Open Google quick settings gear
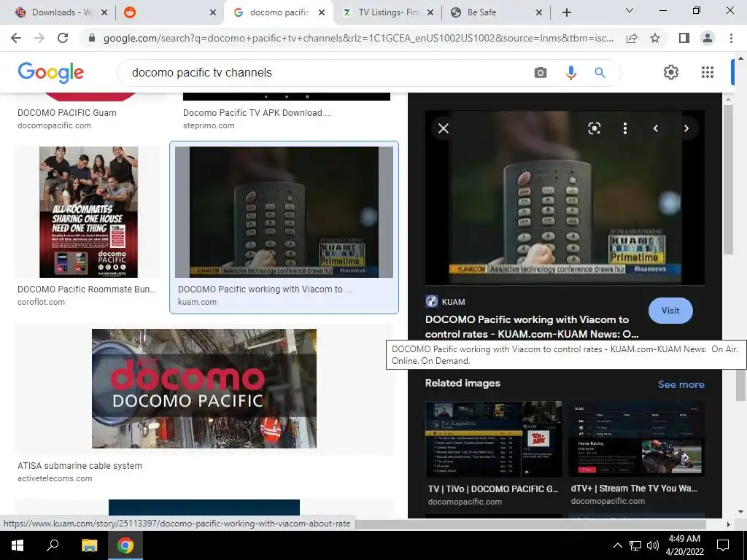Viewport: 747px width, 560px height. (x=671, y=72)
